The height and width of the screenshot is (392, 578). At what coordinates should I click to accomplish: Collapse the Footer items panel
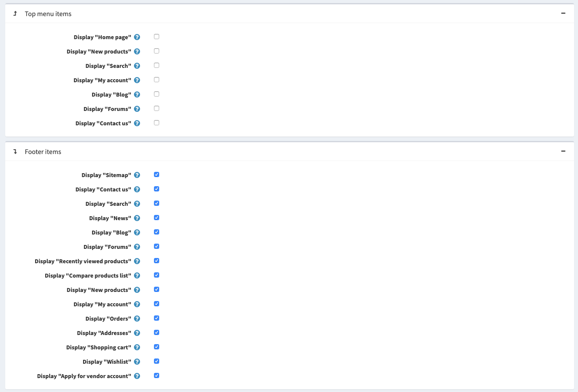[563, 151]
